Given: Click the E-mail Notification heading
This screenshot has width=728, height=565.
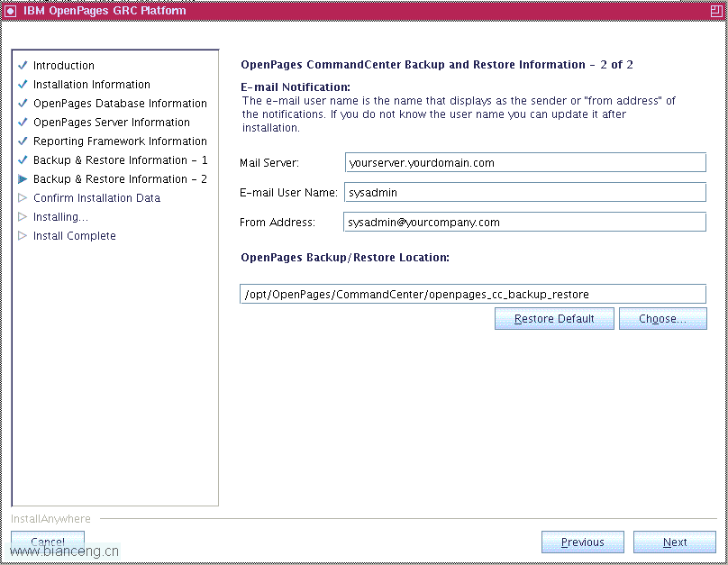Looking at the screenshot, I should pos(296,87).
